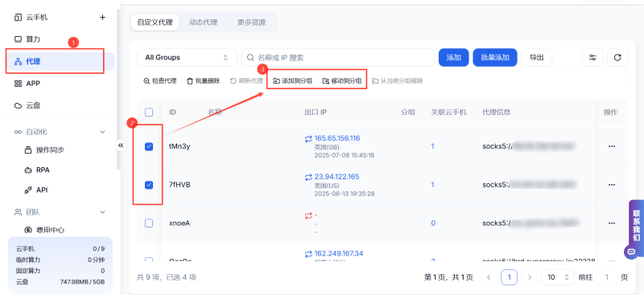Click the IP refresh arrows for 165.65.156.116
Viewport: 644px width, 295px height.
(x=308, y=138)
